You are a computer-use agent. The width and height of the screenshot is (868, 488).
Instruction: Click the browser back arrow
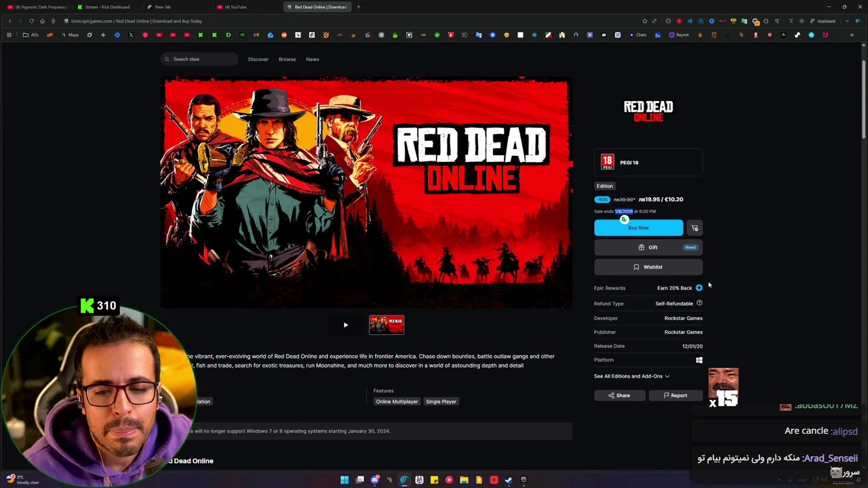(x=9, y=21)
